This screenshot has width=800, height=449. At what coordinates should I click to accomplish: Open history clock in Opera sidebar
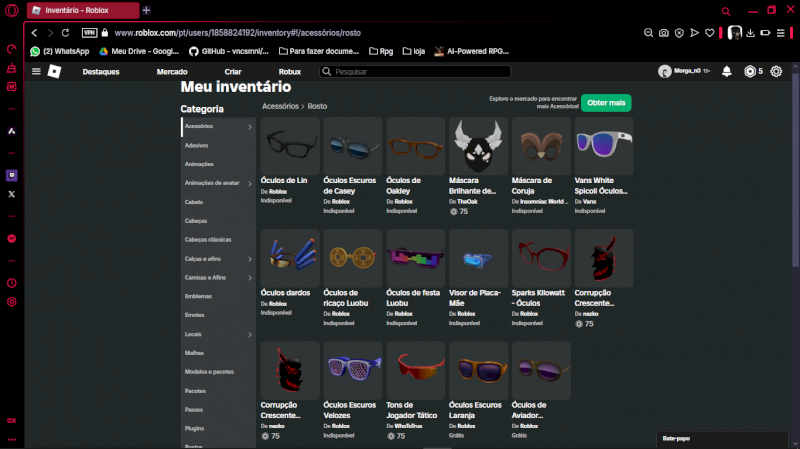tap(12, 283)
